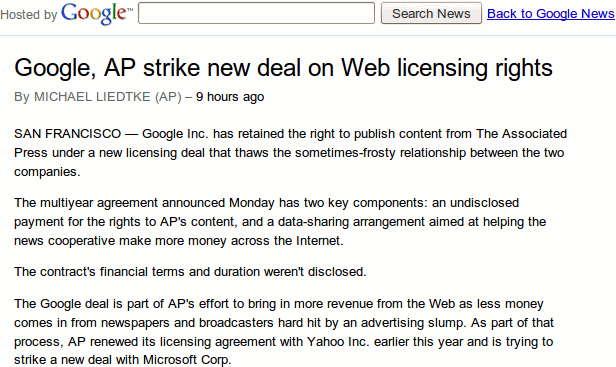Click the word 'Internet' ending second paragraph
This screenshot has height=367, width=616.
coord(319,240)
